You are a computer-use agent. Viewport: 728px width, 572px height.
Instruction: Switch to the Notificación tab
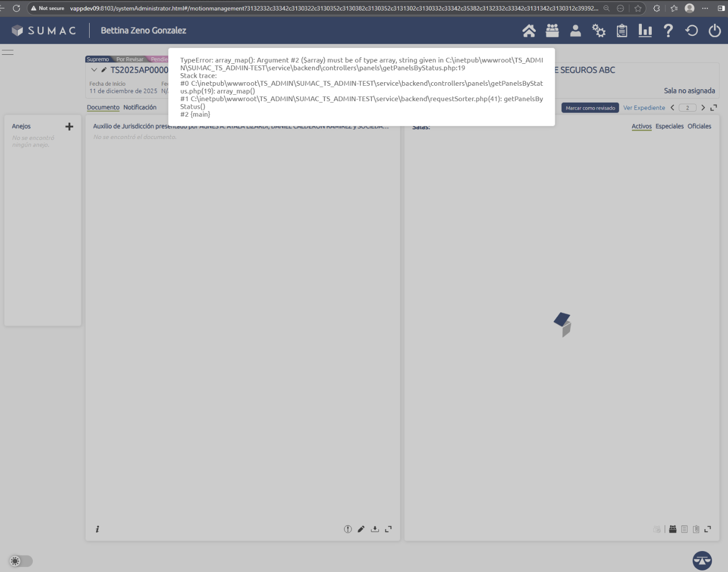coord(140,107)
